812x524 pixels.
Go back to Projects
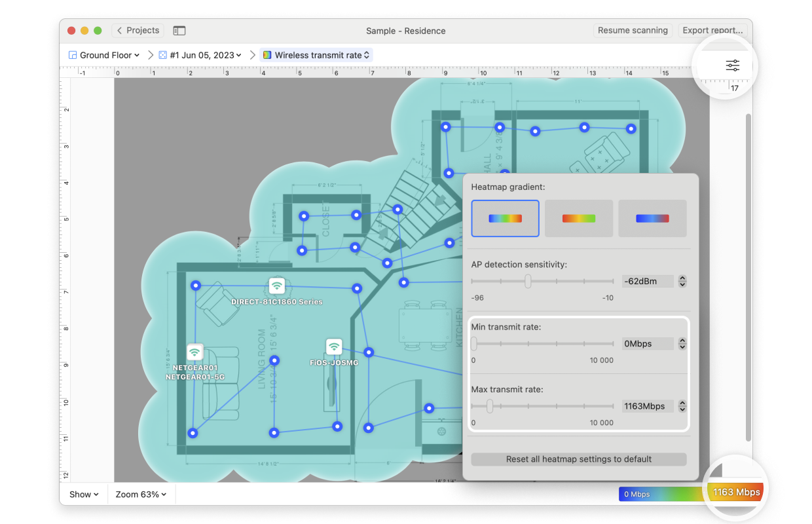(x=137, y=31)
